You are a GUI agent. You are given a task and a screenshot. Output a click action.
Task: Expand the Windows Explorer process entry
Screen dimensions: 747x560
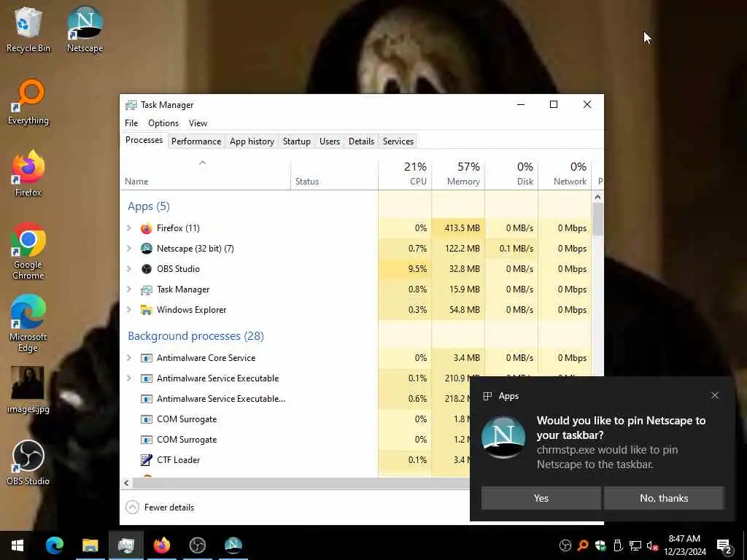coord(128,310)
